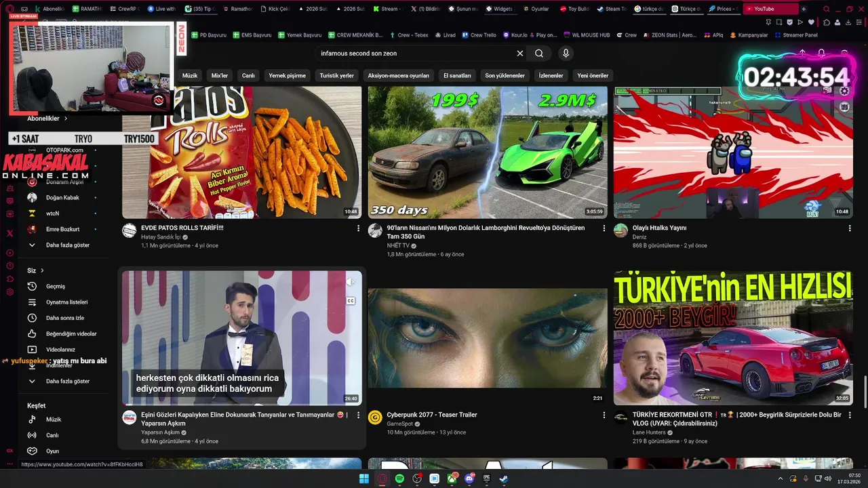Select the Yemek pişirme filter chip
Image resolution: width=868 pixels, height=488 pixels.
point(287,75)
